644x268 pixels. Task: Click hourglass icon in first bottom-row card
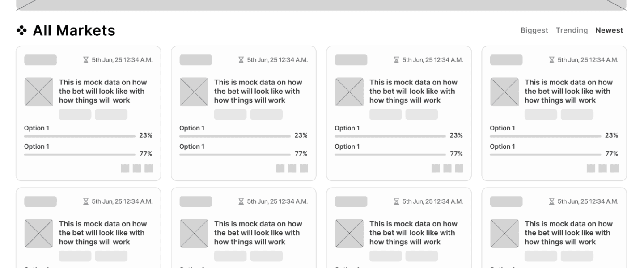[x=86, y=201]
